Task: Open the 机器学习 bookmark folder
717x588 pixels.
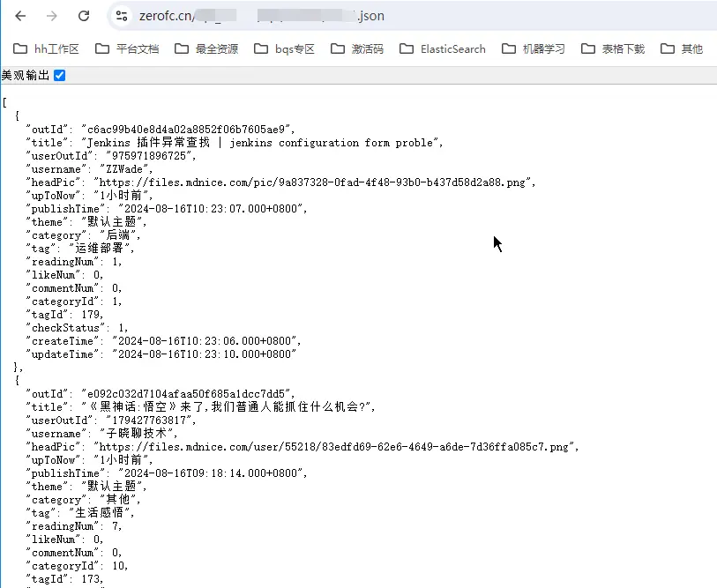Action: [x=534, y=48]
